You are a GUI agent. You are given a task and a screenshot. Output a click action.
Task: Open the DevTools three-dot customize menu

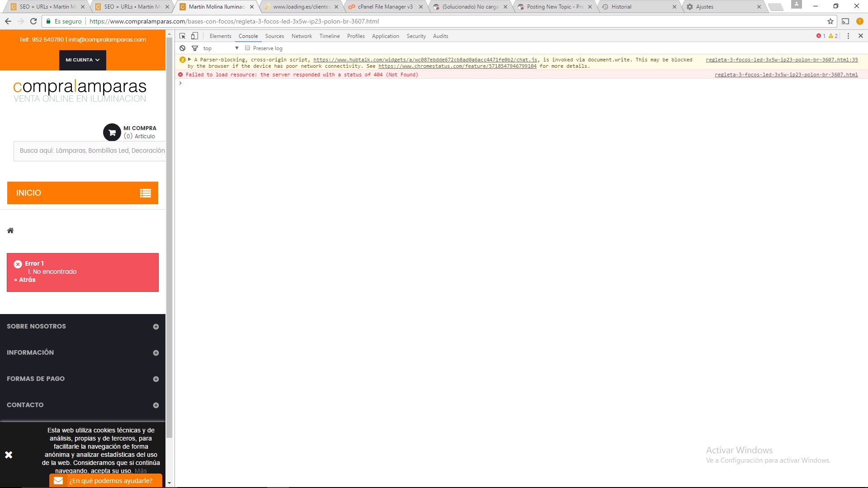click(848, 36)
